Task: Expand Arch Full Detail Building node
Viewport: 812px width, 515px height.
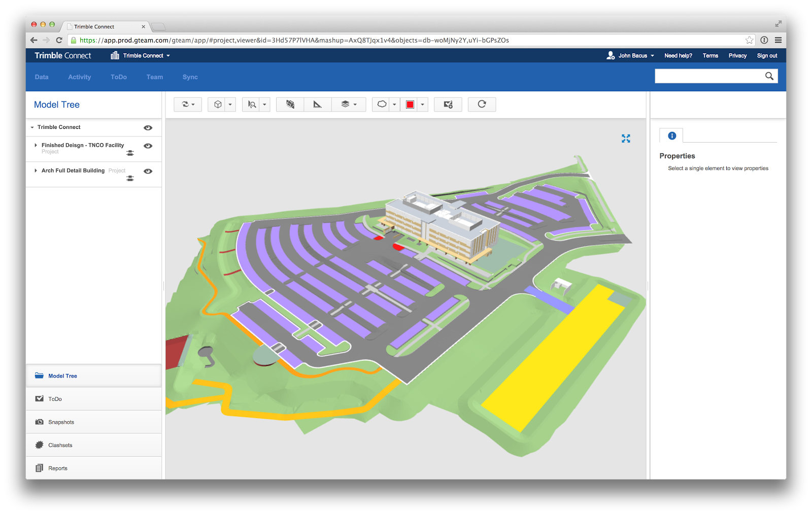Action: [36, 170]
